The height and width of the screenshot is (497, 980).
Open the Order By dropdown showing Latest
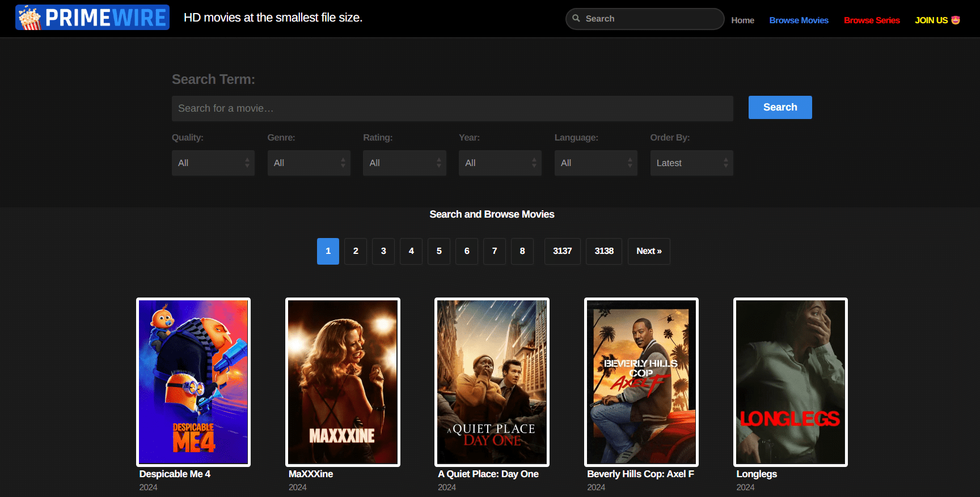pyautogui.click(x=691, y=163)
